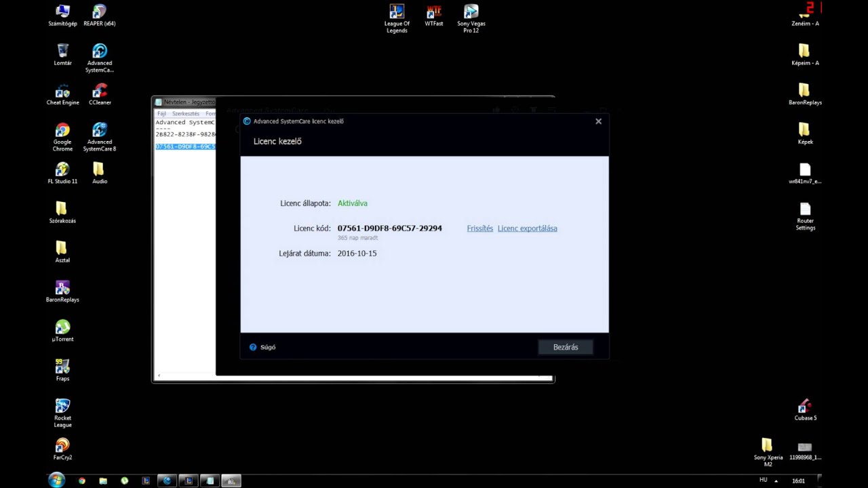Image resolution: width=868 pixels, height=488 pixels.
Task: Select the wr841nv7_e... file icon
Action: point(805,173)
